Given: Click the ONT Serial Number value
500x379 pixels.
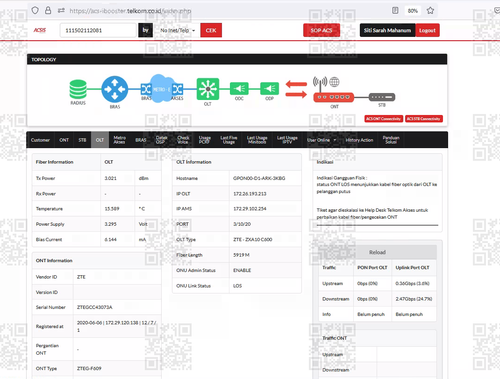Looking at the screenshot, I should pyautogui.click(x=95, y=307).
